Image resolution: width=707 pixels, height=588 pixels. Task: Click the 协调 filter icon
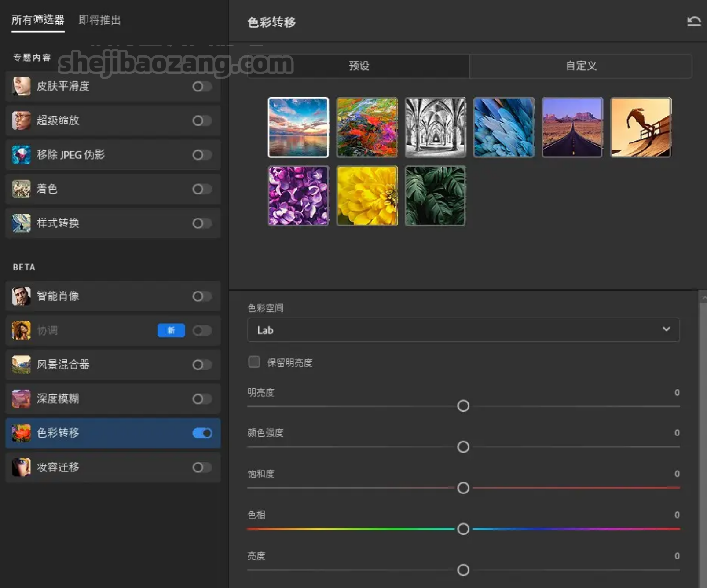(21, 330)
